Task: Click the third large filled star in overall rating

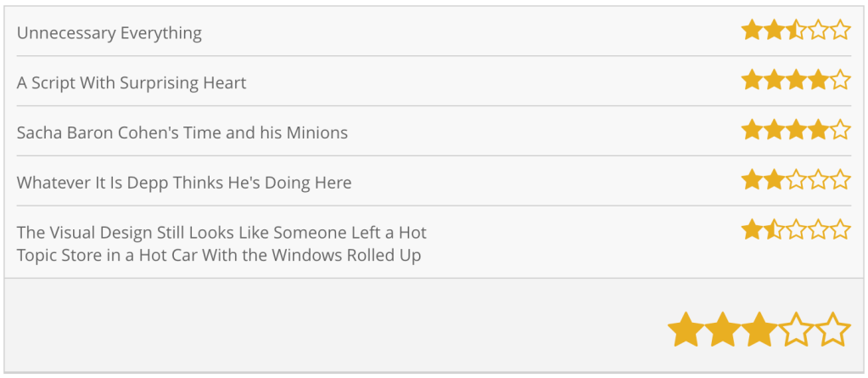Action: click(x=759, y=330)
